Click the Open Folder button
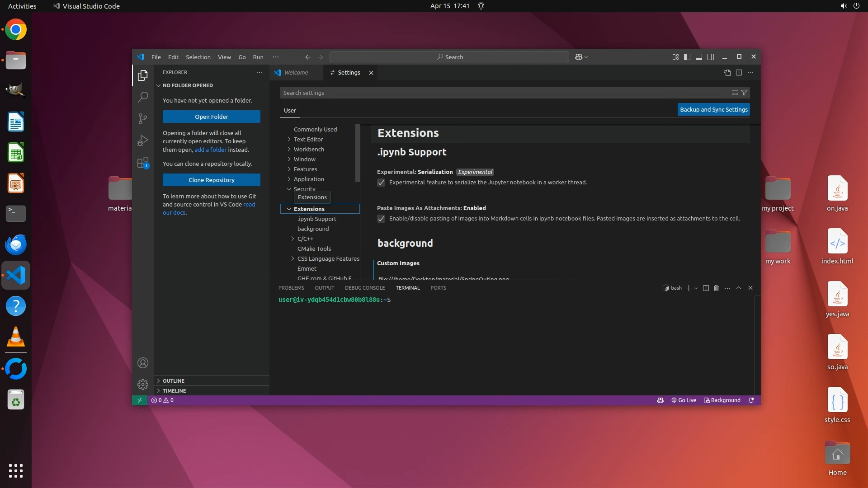The width and height of the screenshot is (868, 488). 211,117
